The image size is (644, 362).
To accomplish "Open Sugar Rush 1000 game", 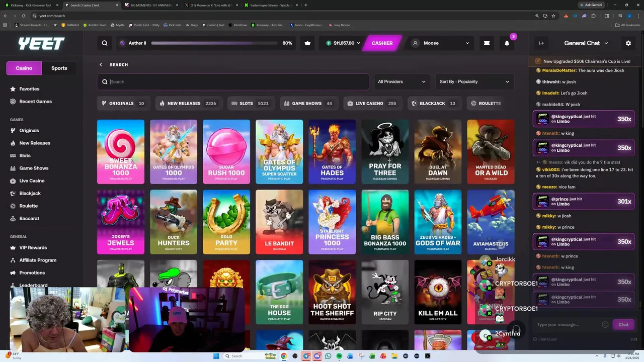I will (226, 152).
